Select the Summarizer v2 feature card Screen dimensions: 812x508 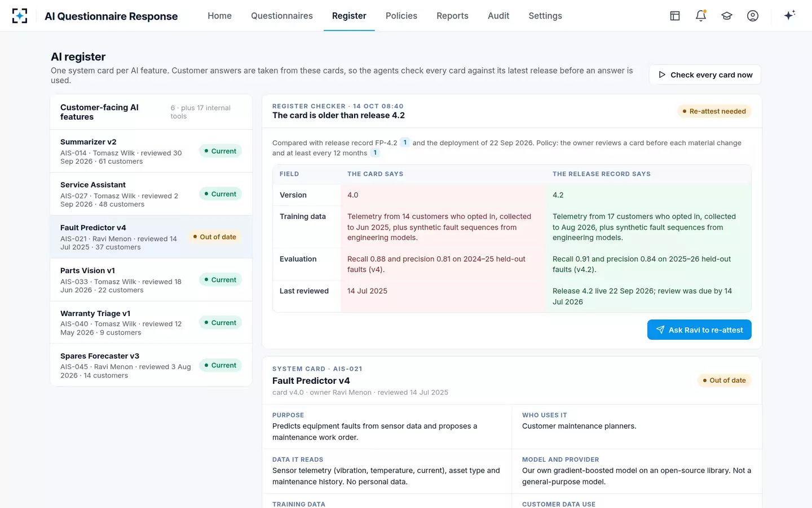[151, 151]
